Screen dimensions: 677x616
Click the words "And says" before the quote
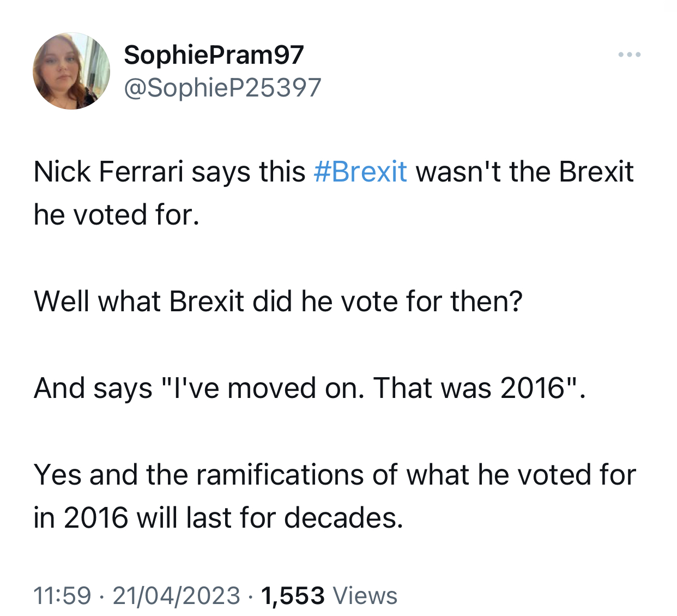pos(93,388)
